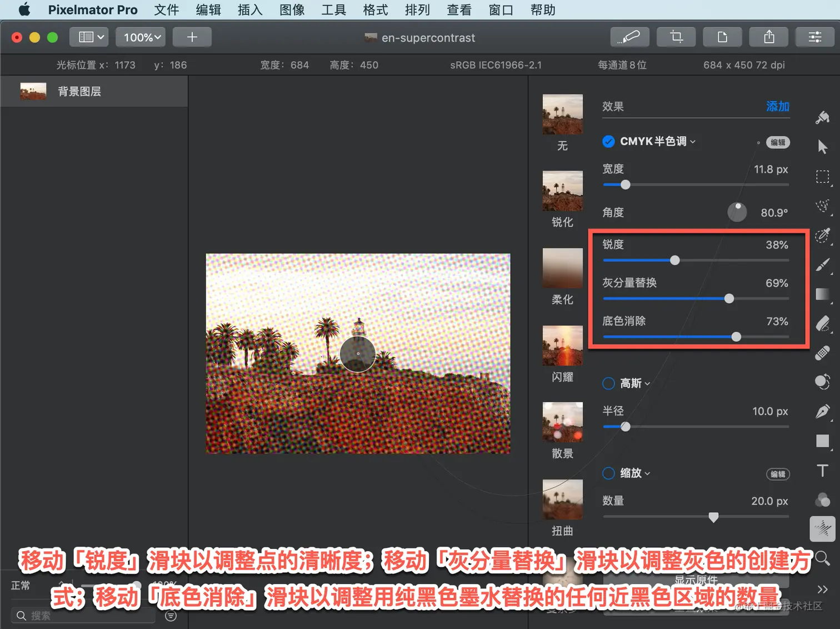Pick the Repair bandage tool
840x629 pixels.
coord(823,353)
